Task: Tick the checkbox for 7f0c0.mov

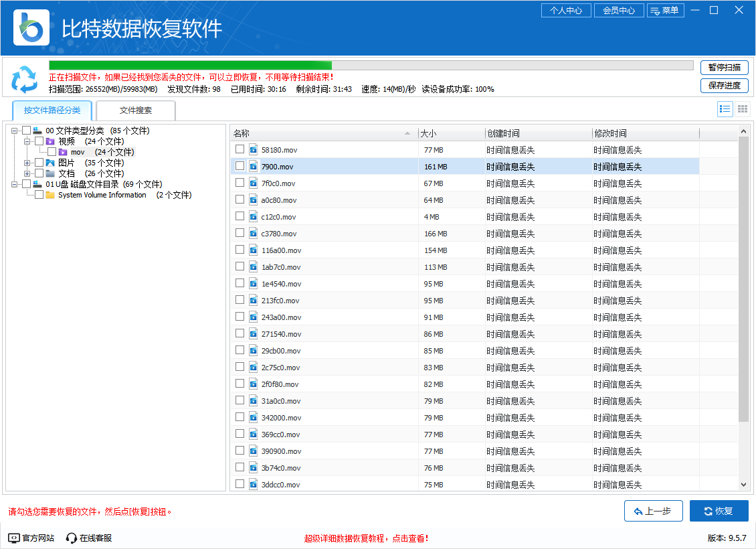Action: click(240, 183)
